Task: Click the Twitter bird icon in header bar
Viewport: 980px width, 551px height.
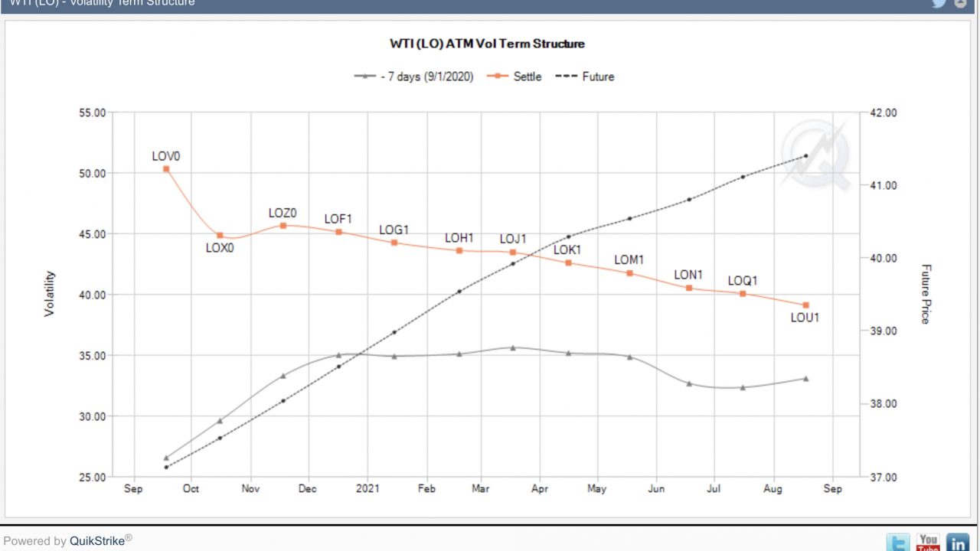Action: click(939, 3)
